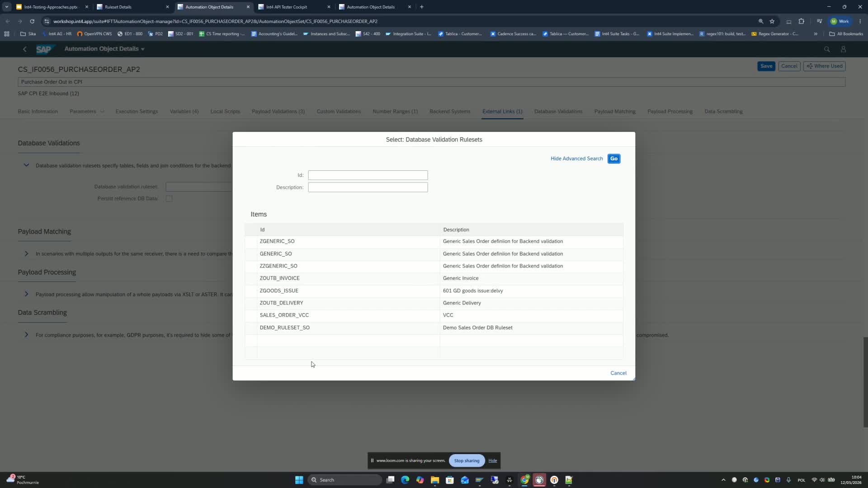Switch to Data Scrambling tab

[723, 112]
